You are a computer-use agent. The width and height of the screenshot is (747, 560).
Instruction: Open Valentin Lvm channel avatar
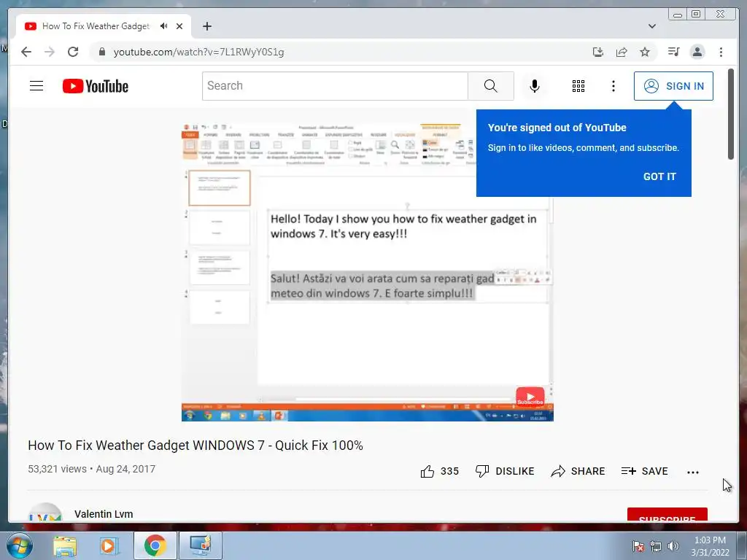coord(45,512)
